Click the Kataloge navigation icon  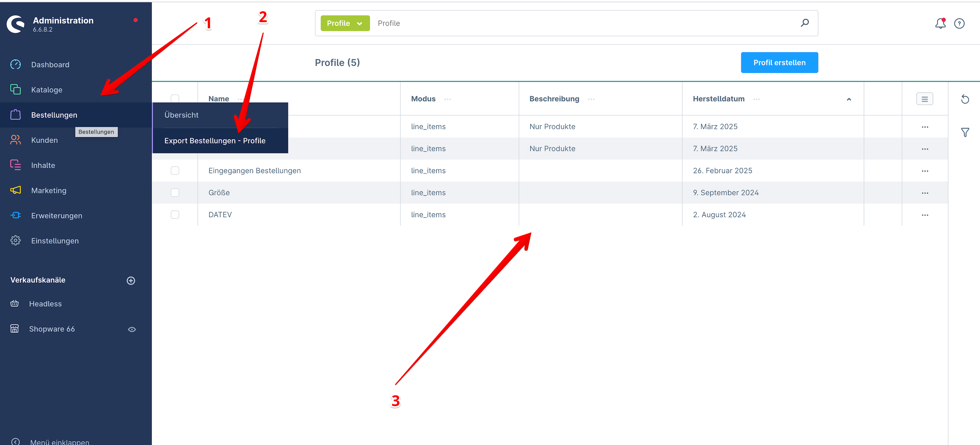pos(16,89)
